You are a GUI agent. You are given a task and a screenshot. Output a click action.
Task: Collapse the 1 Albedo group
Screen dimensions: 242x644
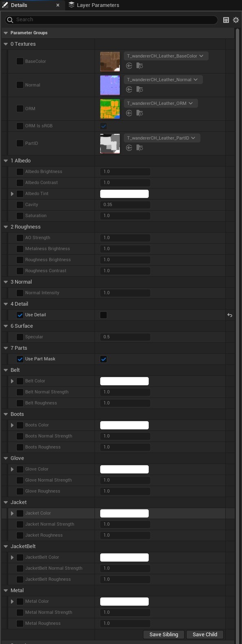6,161
